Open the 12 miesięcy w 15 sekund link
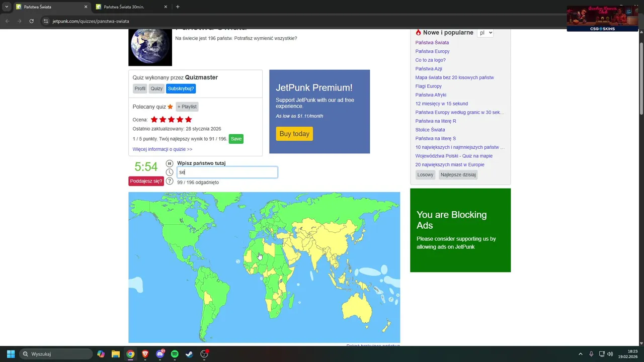 click(442, 104)
